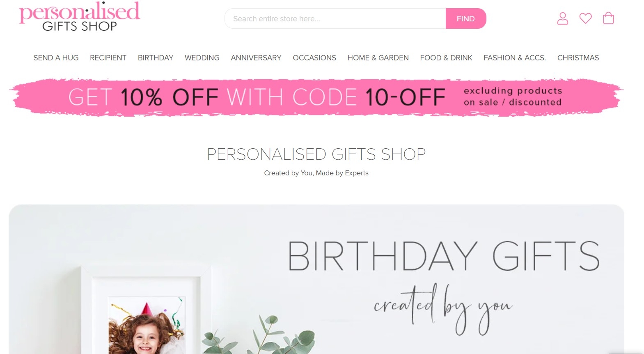The height and width of the screenshot is (354, 644).
Task: Open the RECIPIENT menu
Action: coord(108,58)
